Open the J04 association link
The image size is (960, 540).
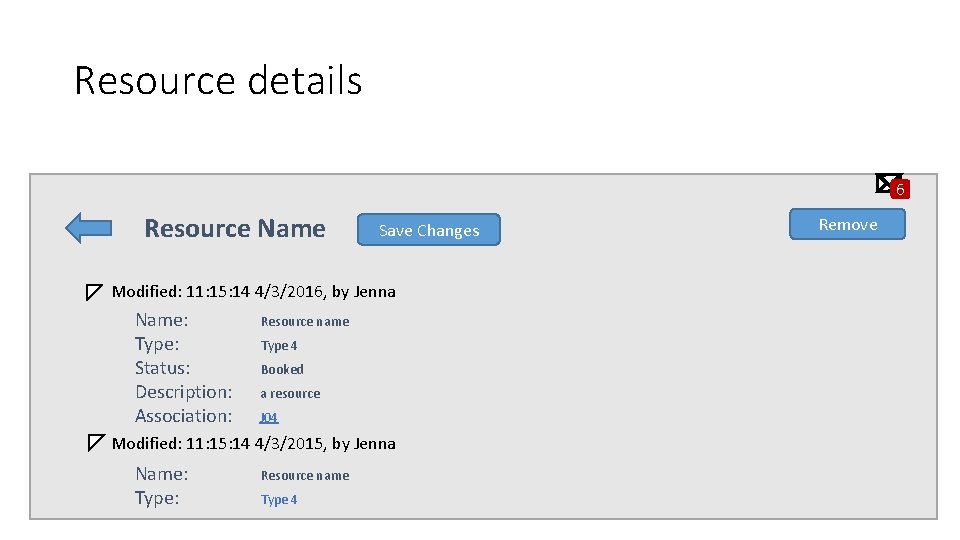click(x=269, y=417)
